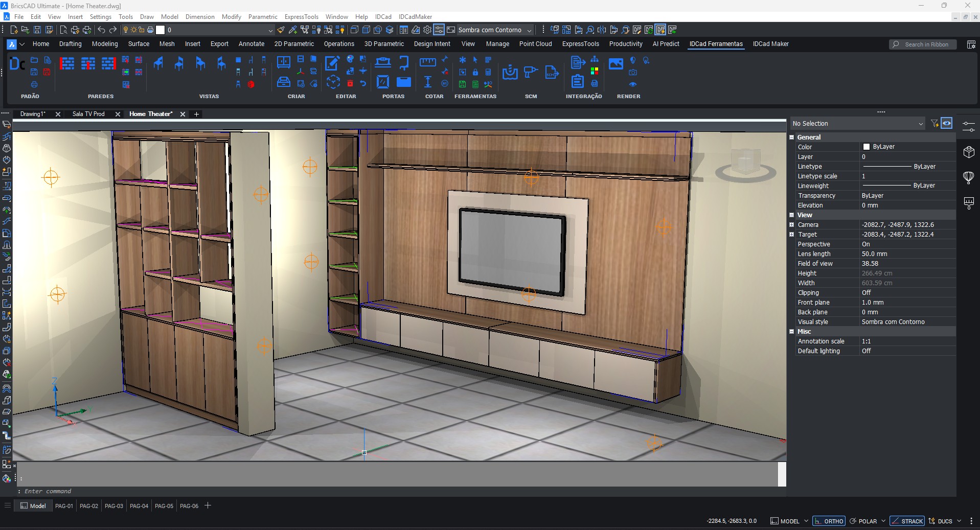Click the camera icon in Render group
Screen dimensions: 980x530
pos(633,73)
